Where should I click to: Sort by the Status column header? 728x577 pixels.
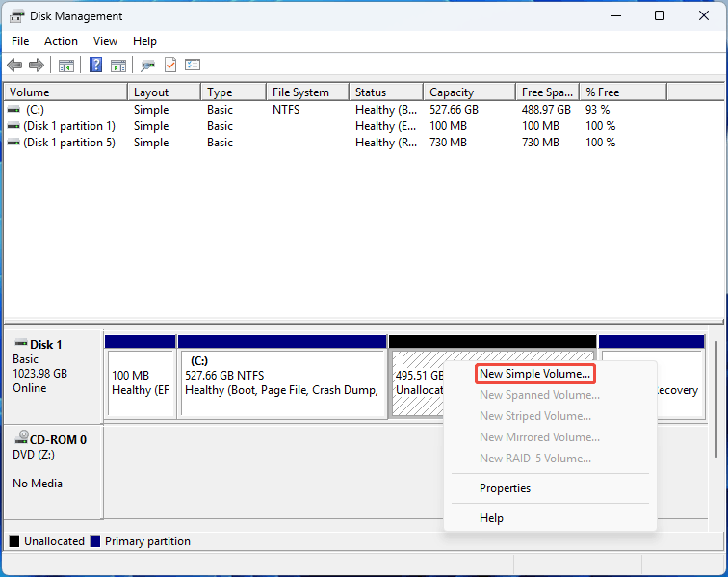[386, 92]
